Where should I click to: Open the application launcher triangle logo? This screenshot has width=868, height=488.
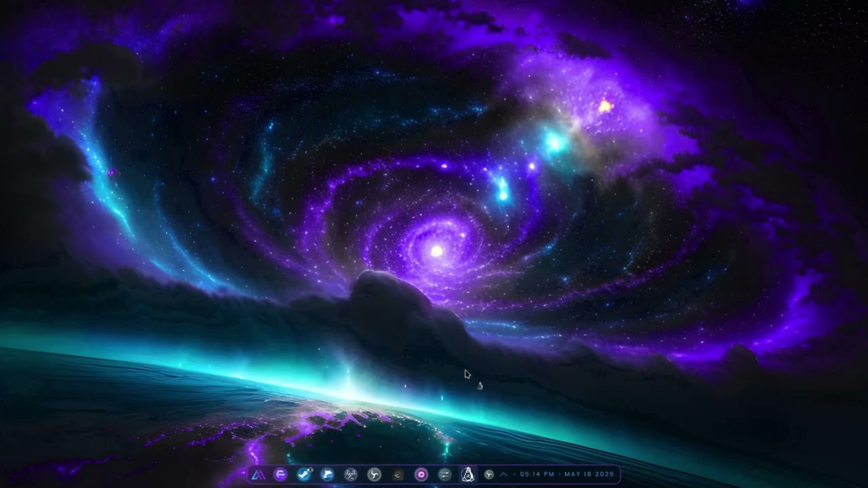258,474
